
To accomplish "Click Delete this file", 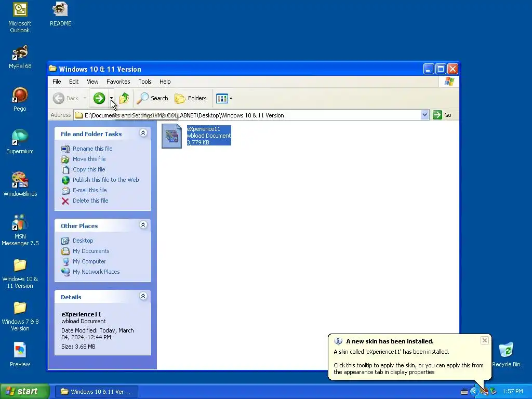I will coord(90,201).
